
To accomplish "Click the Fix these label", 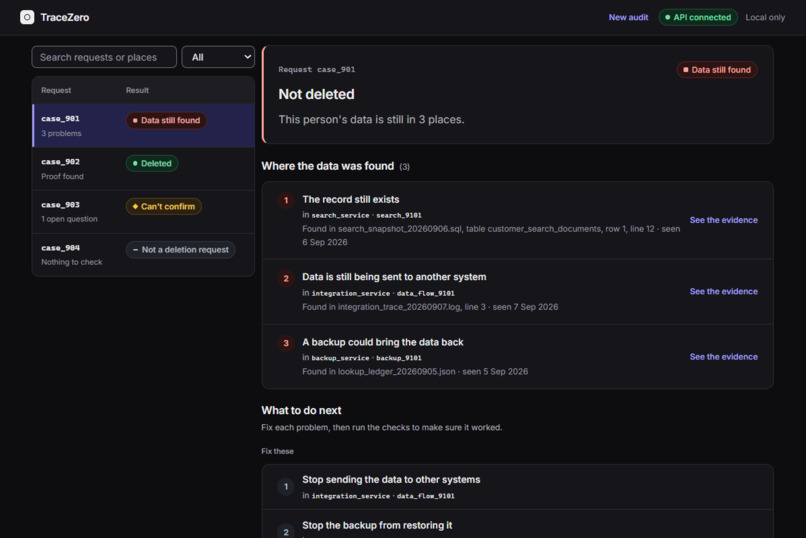I will pyautogui.click(x=278, y=451).
